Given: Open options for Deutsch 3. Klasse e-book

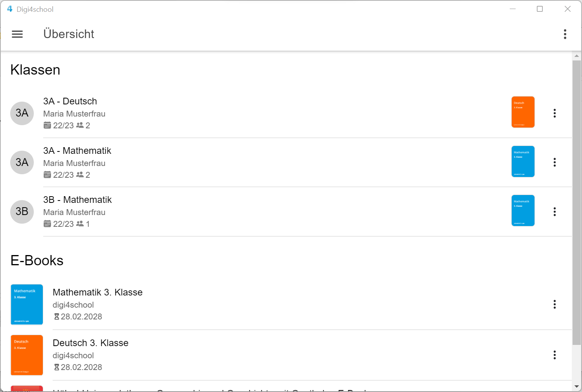Looking at the screenshot, I should click(555, 355).
